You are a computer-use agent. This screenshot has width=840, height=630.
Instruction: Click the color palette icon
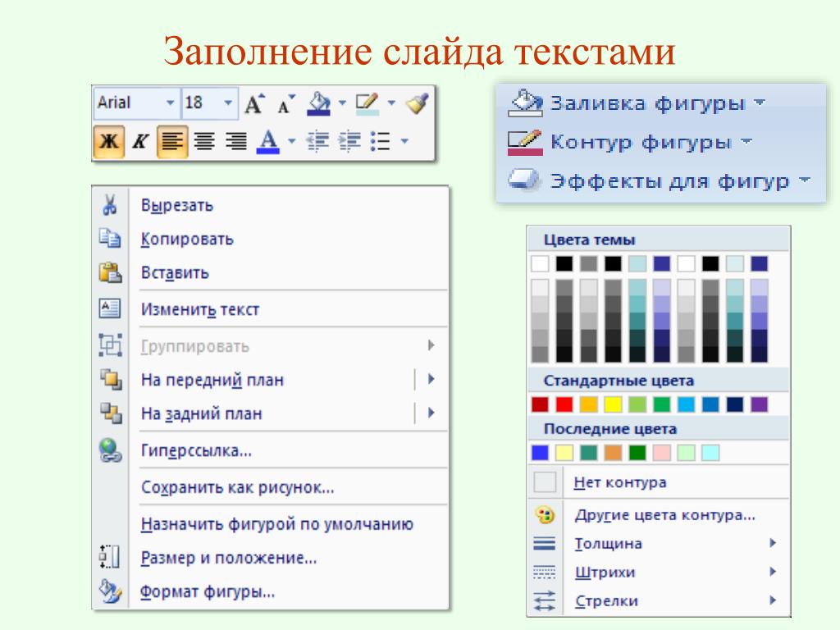(545, 515)
